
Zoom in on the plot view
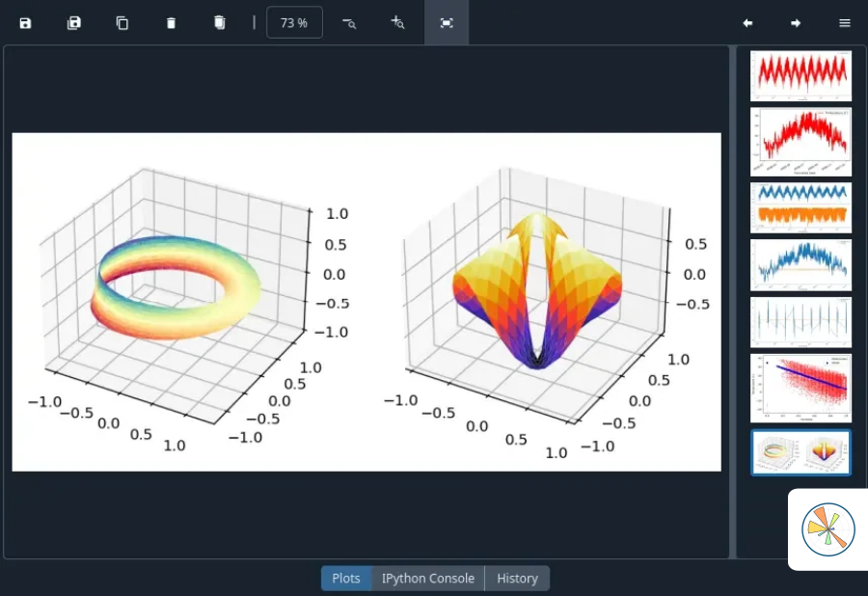(397, 22)
